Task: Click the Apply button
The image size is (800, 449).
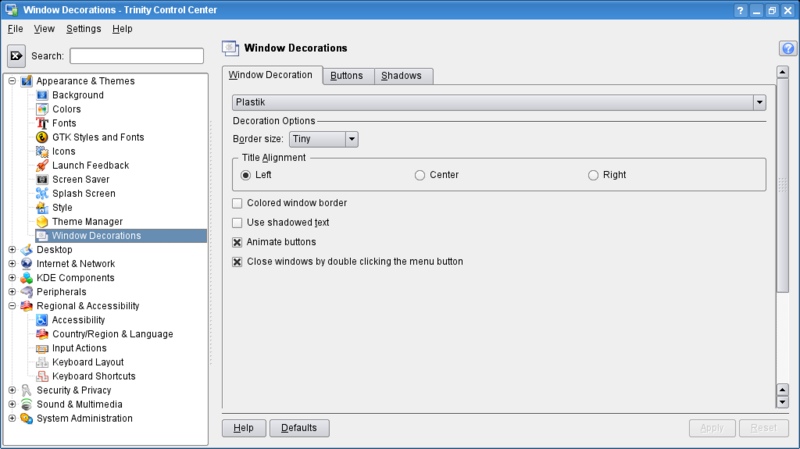Action: coord(712,428)
